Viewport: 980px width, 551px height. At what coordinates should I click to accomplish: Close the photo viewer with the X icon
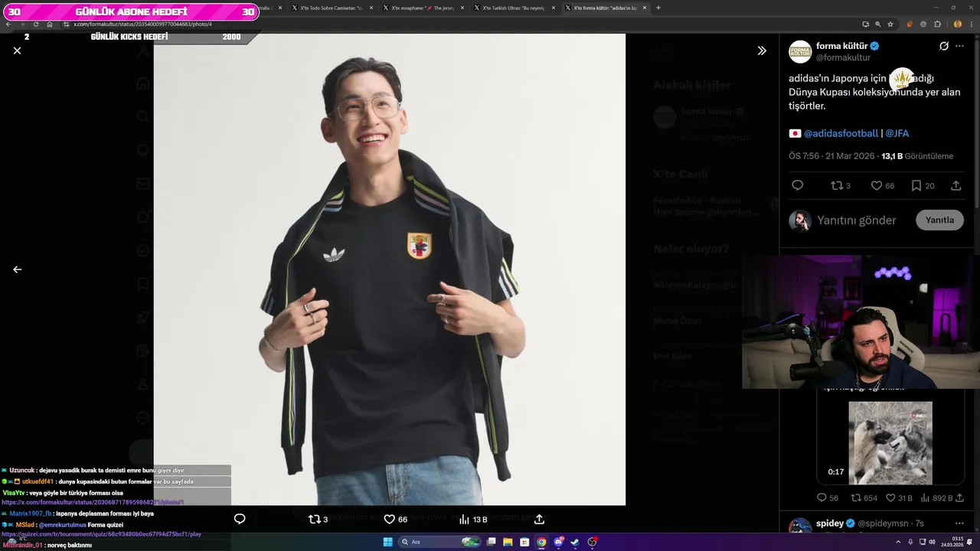point(17,51)
